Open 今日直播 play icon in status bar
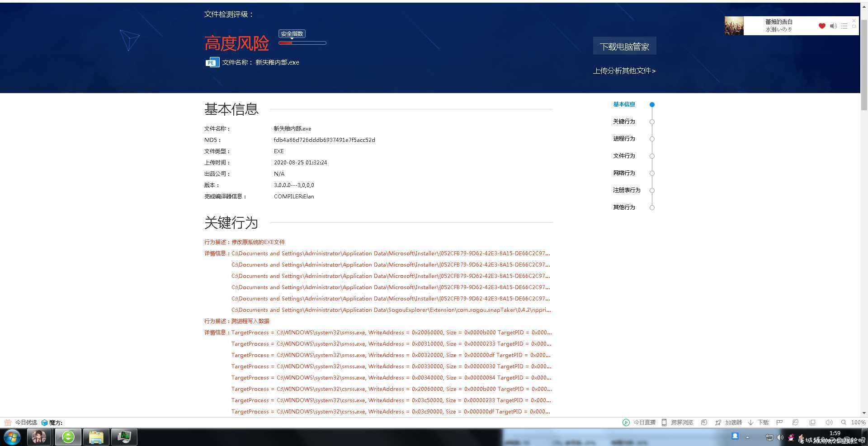Image resolution: width=868 pixels, height=446 pixels. [x=626, y=423]
